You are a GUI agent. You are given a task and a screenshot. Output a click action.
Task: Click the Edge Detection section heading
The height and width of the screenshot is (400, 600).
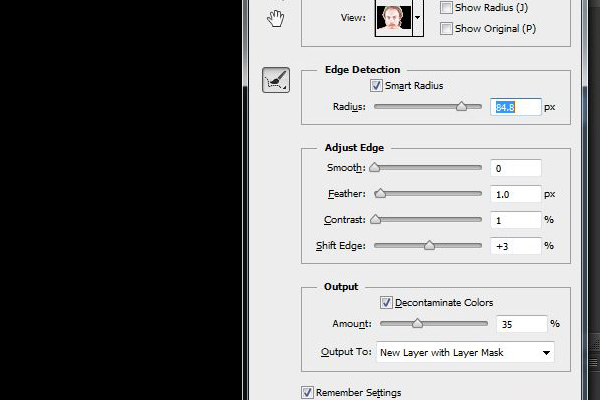point(362,70)
